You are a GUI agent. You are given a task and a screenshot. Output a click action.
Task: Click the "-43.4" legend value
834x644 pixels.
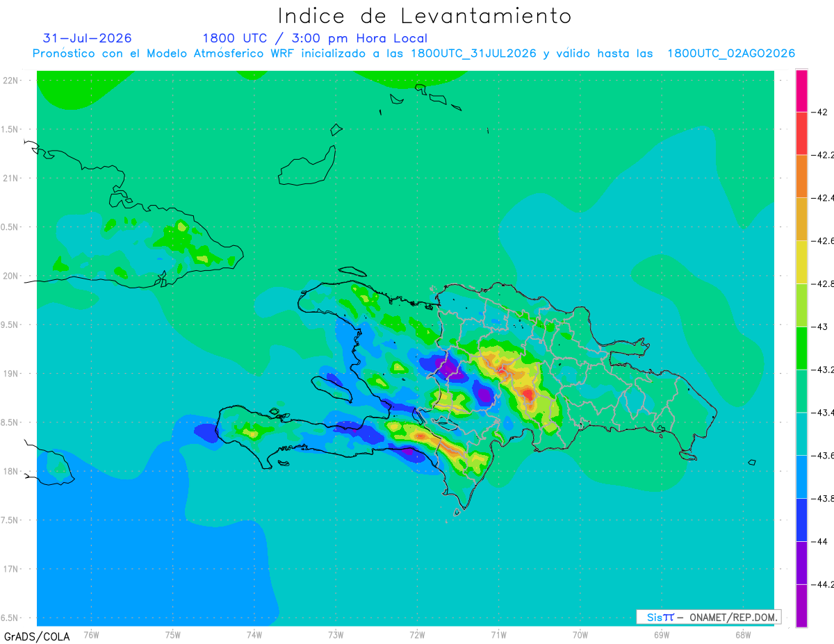[822, 413]
